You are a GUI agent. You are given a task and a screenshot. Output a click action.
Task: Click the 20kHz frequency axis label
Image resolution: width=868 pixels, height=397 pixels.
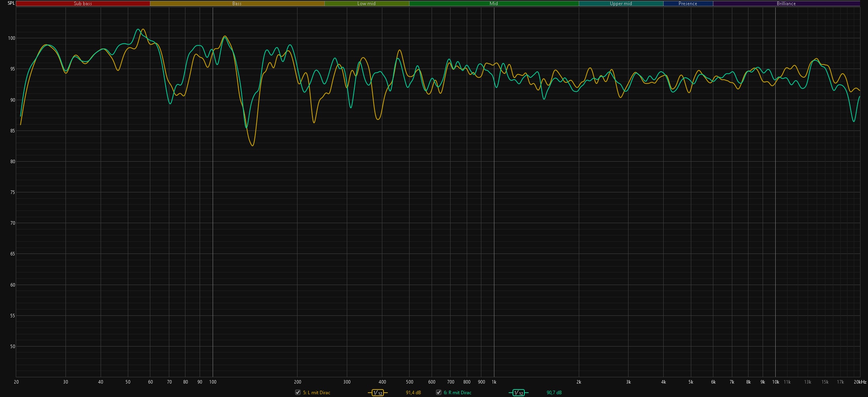coord(860,382)
